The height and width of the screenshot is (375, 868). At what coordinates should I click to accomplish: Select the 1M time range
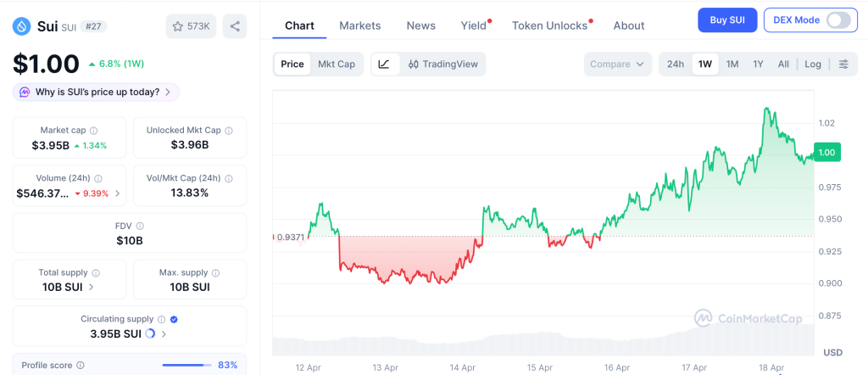coord(732,64)
